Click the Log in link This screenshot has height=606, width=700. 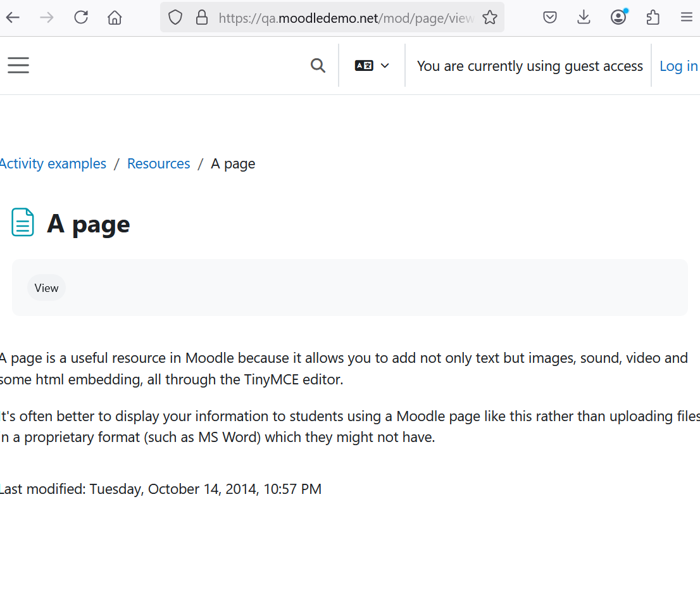pyautogui.click(x=678, y=66)
